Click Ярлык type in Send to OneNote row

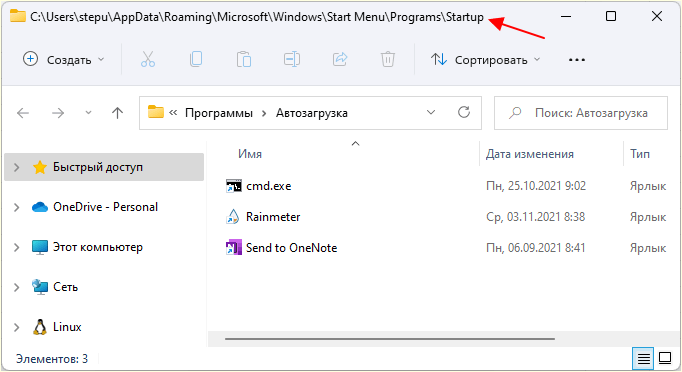(x=648, y=248)
